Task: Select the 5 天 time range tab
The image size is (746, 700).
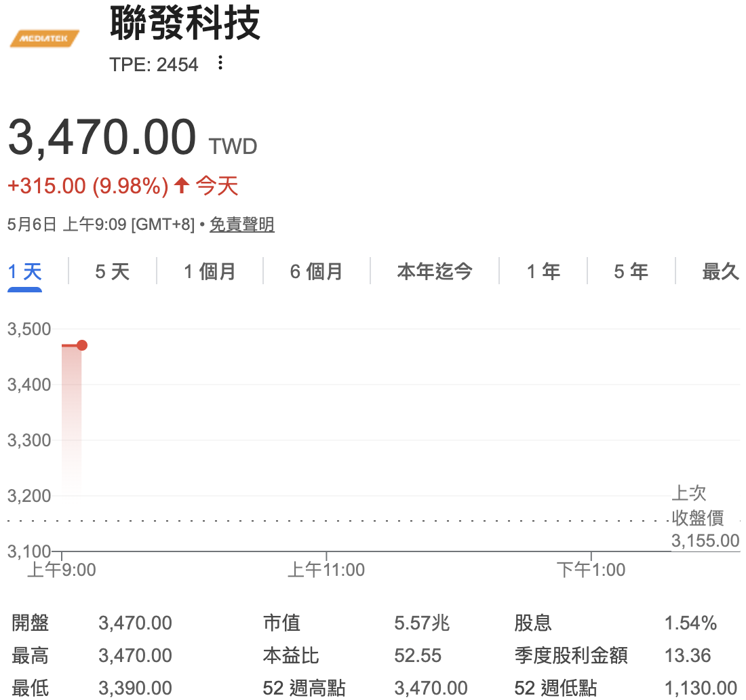Action: click(113, 272)
